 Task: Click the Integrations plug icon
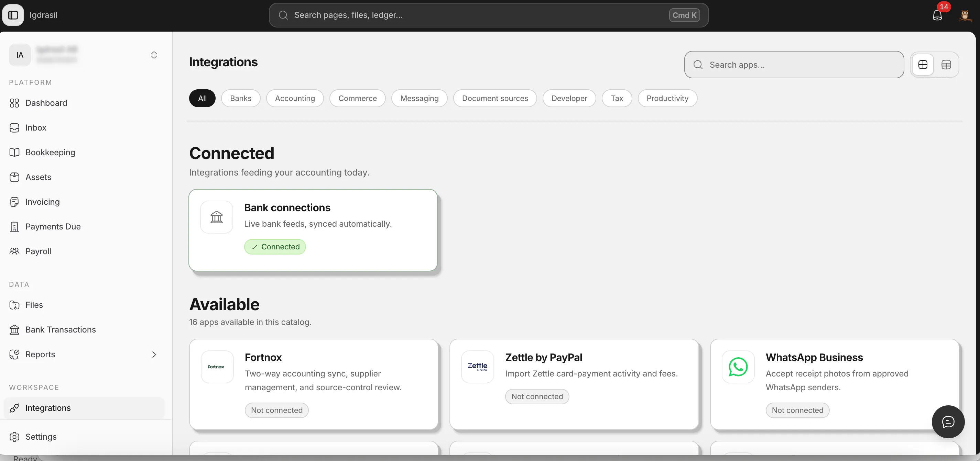click(14, 408)
